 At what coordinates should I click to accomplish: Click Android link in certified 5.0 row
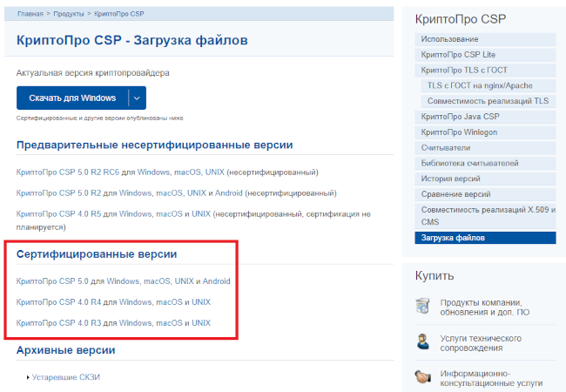217,281
